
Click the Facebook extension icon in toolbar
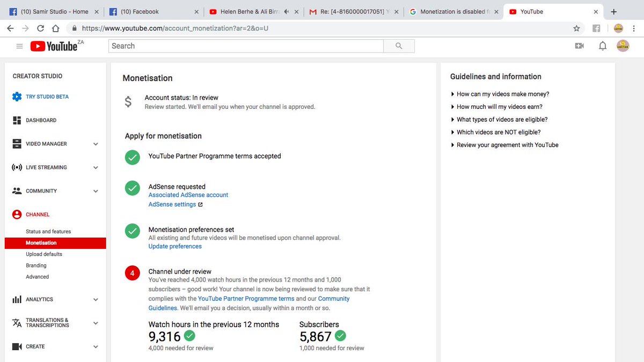tap(596, 28)
